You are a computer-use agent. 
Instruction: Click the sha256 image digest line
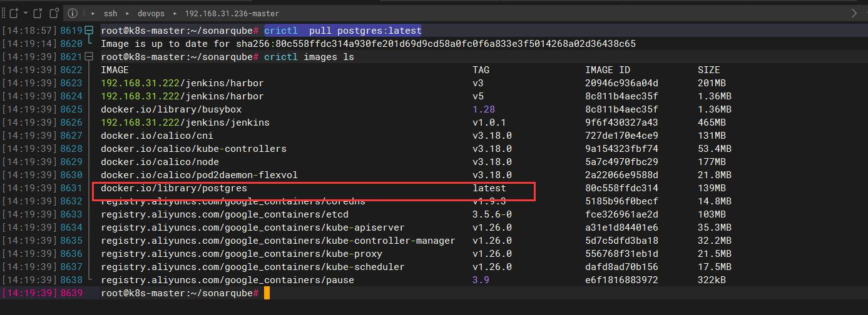pyautogui.click(x=368, y=44)
